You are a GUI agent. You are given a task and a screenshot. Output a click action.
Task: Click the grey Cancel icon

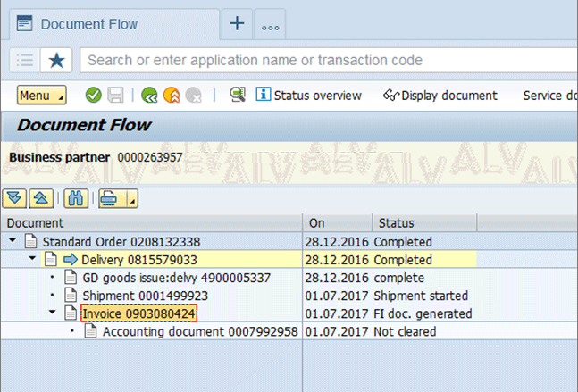click(194, 95)
